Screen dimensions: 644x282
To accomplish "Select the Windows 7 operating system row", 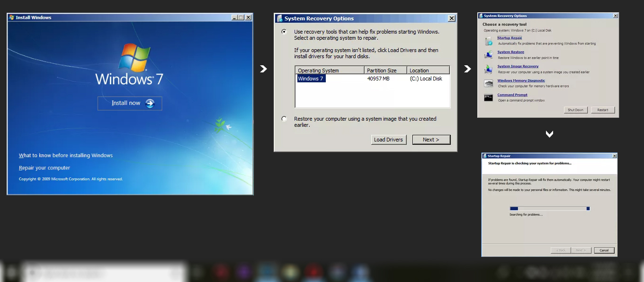I will pos(372,79).
